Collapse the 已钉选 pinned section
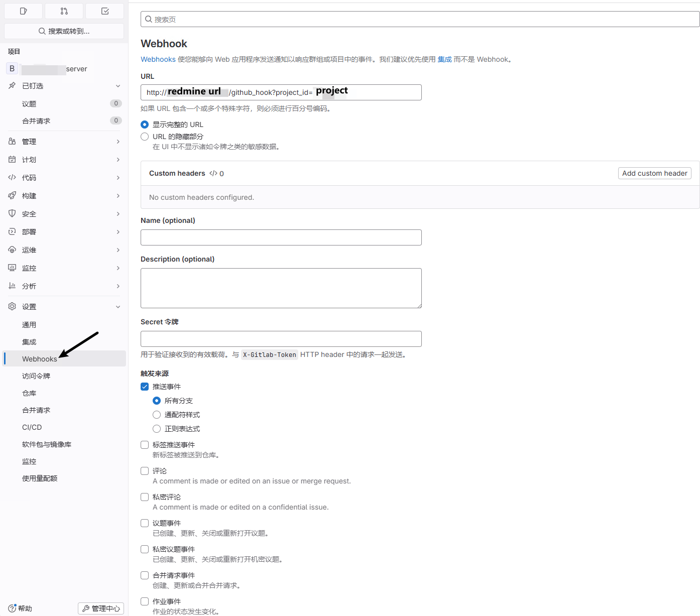Screen dimensions: 700x616 (x=118, y=86)
